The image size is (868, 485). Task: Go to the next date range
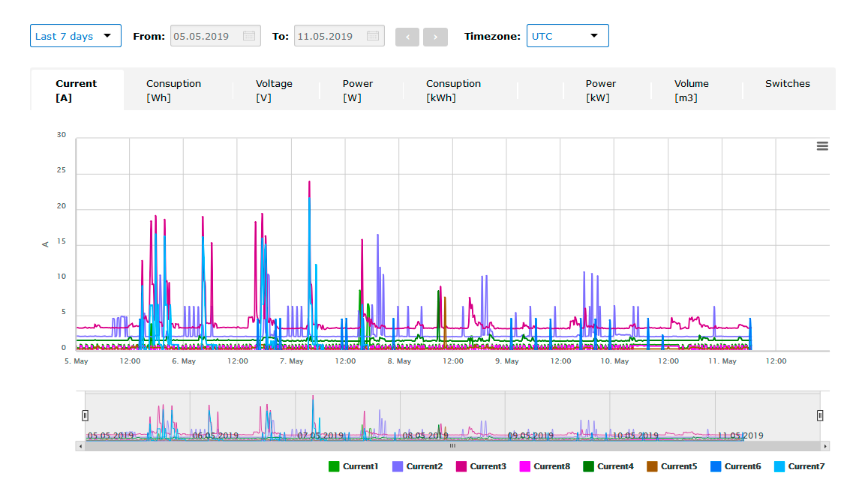tap(436, 37)
